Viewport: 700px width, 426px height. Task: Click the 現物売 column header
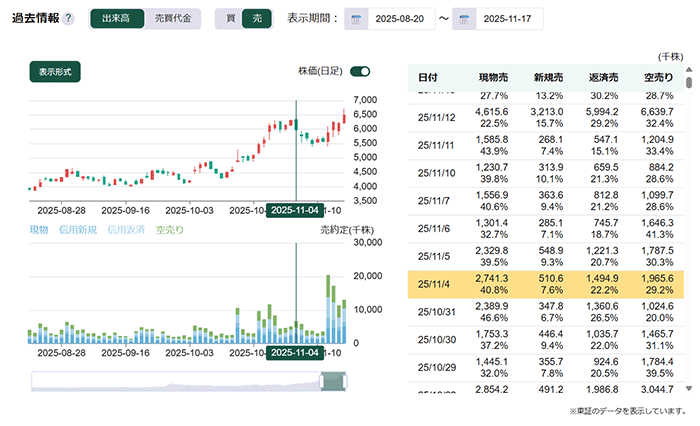tap(493, 78)
